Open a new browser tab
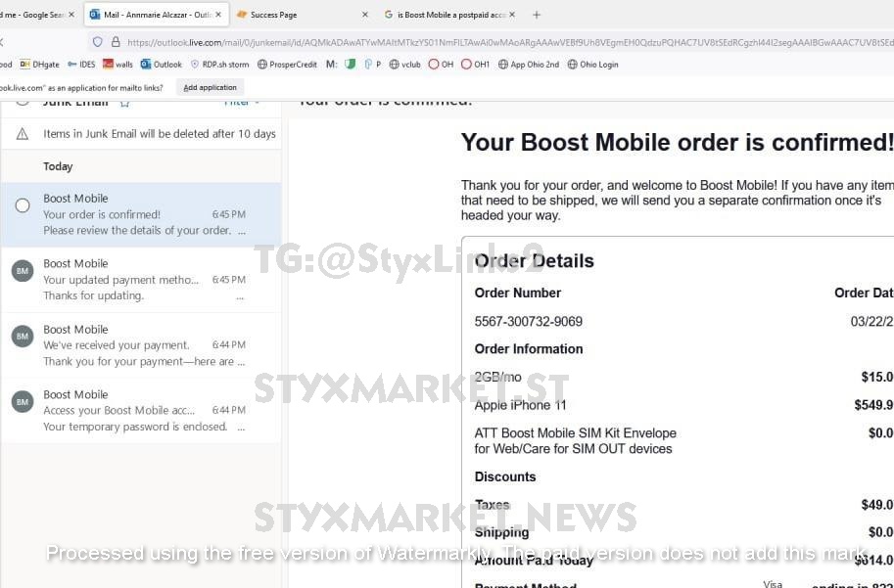Viewport: 894px width, 588px height. (536, 15)
